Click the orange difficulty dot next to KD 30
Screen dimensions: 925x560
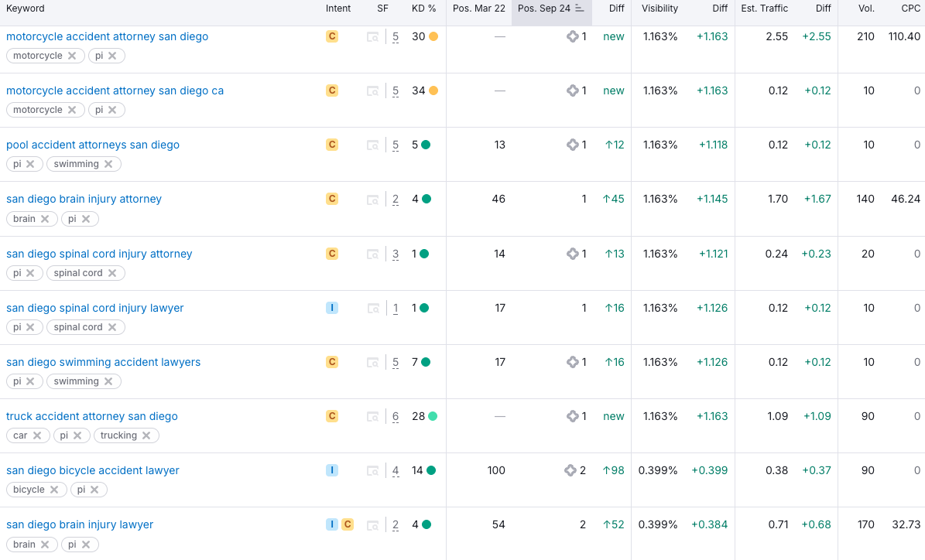pos(433,36)
